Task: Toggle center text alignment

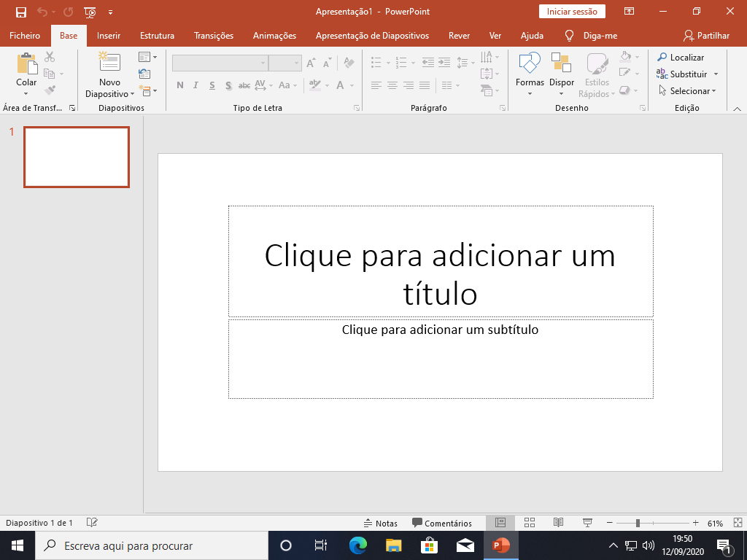Action: (392, 85)
